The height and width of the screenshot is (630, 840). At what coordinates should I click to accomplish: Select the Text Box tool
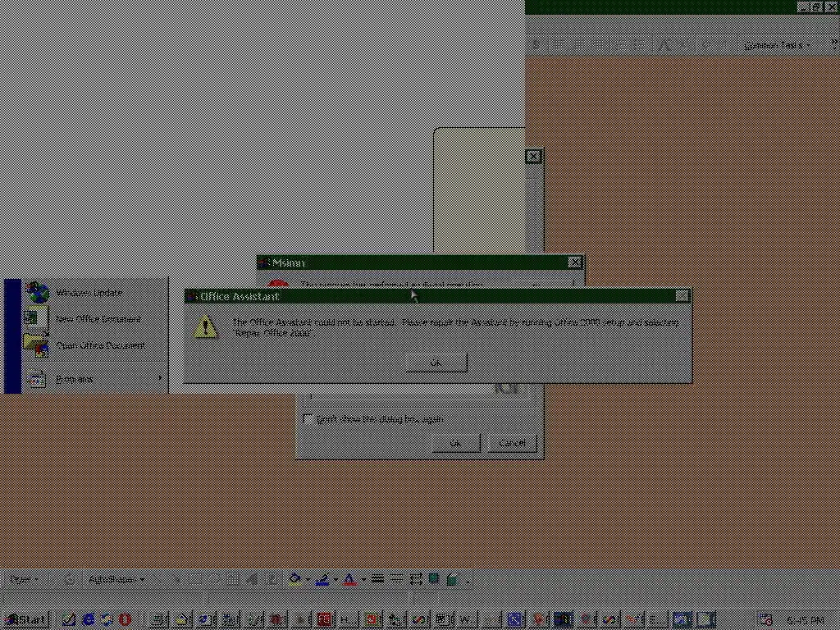click(232, 579)
